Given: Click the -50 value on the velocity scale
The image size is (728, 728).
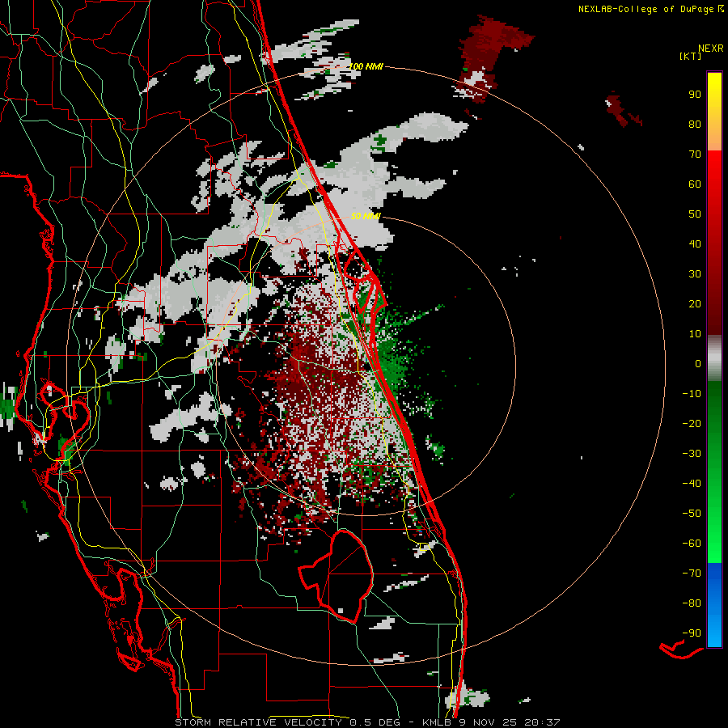Looking at the screenshot, I should pyautogui.click(x=692, y=514).
